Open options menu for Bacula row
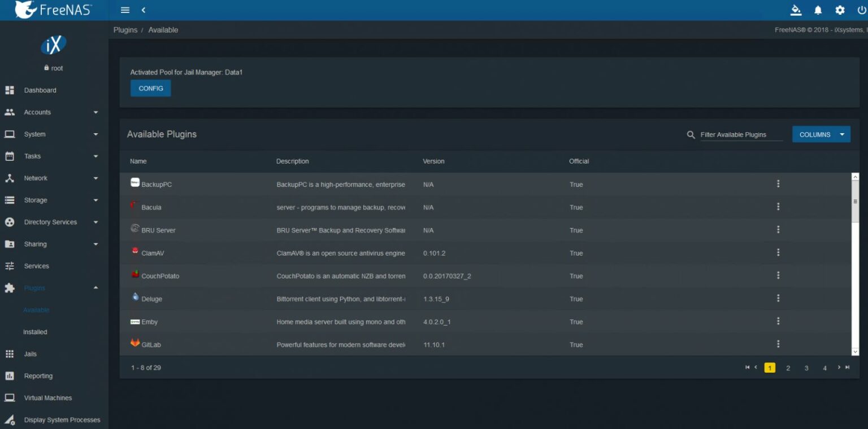This screenshot has height=429, width=868. [x=778, y=207]
